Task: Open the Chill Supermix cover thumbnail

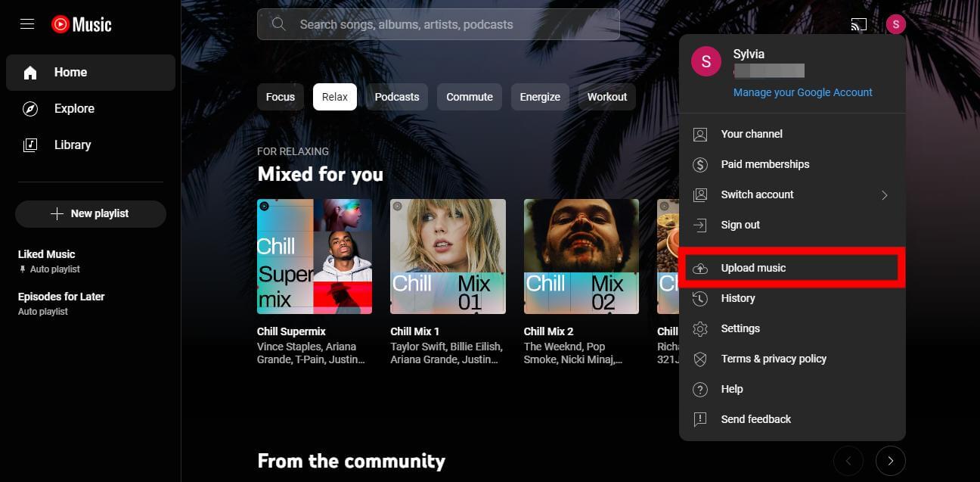Action: tap(315, 257)
